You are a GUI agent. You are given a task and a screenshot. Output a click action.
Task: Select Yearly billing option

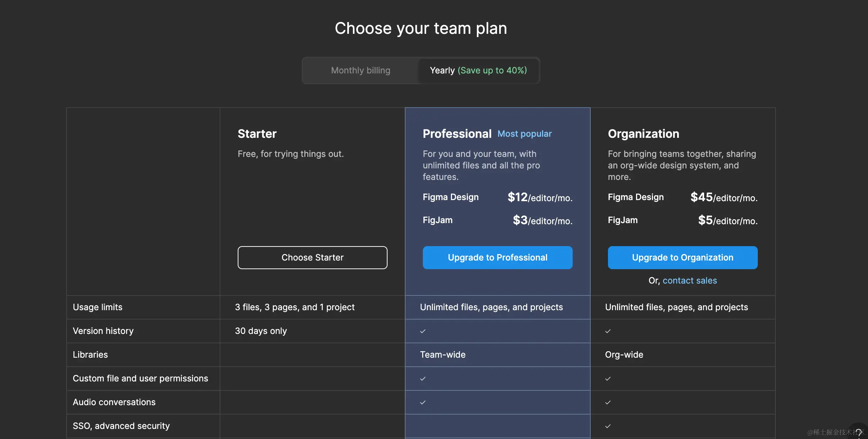[478, 71]
